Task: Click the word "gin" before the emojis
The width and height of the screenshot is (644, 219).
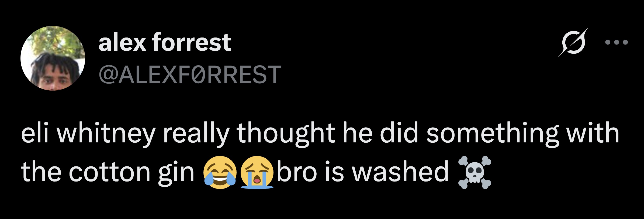Action: click(x=176, y=172)
